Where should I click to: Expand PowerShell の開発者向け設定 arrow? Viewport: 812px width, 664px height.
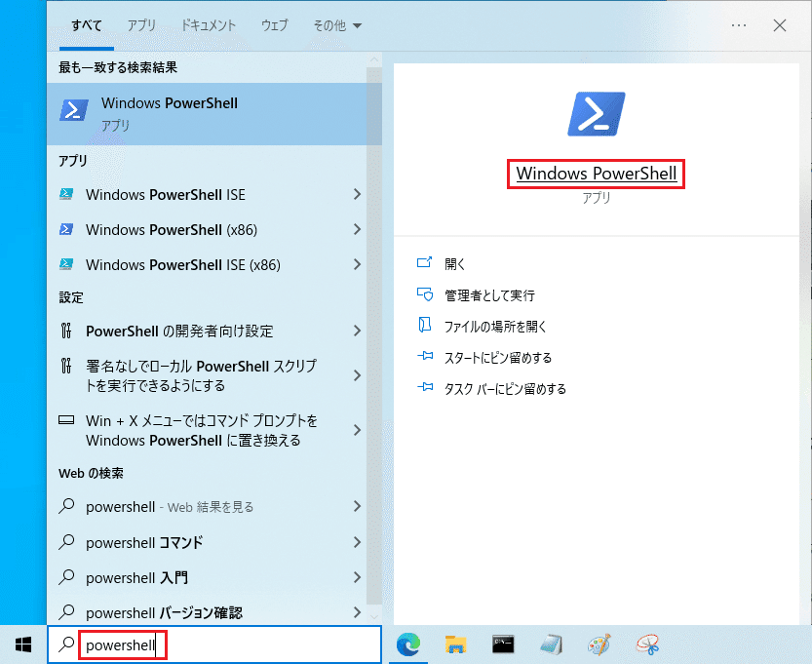357,331
